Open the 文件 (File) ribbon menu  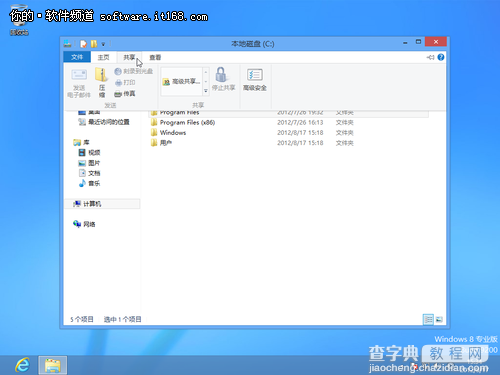coord(77,57)
